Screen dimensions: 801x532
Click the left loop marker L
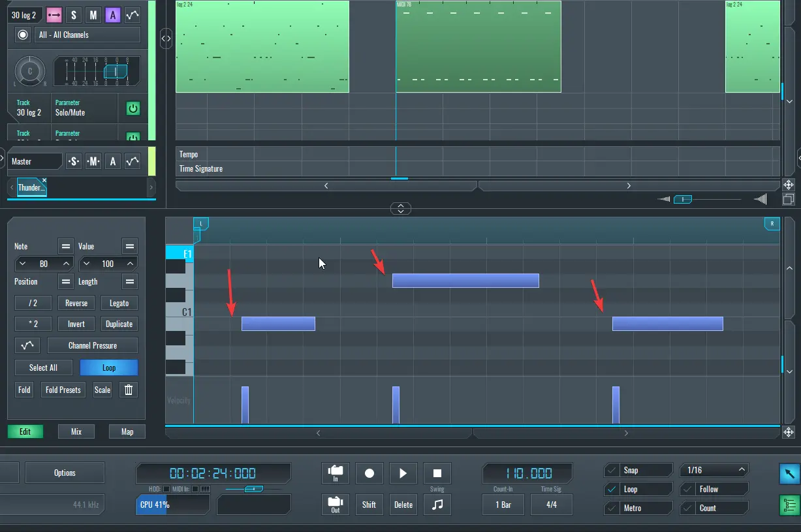click(x=202, y=224)
